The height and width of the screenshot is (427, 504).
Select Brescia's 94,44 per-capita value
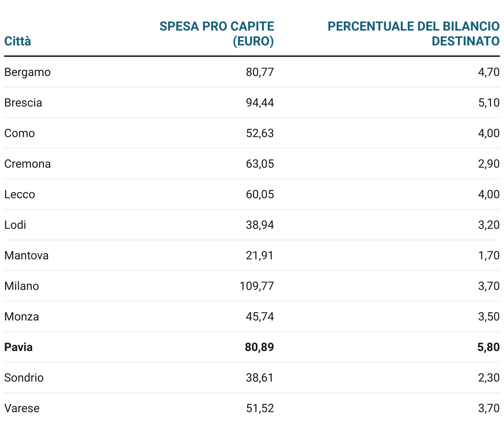(260, 102)
